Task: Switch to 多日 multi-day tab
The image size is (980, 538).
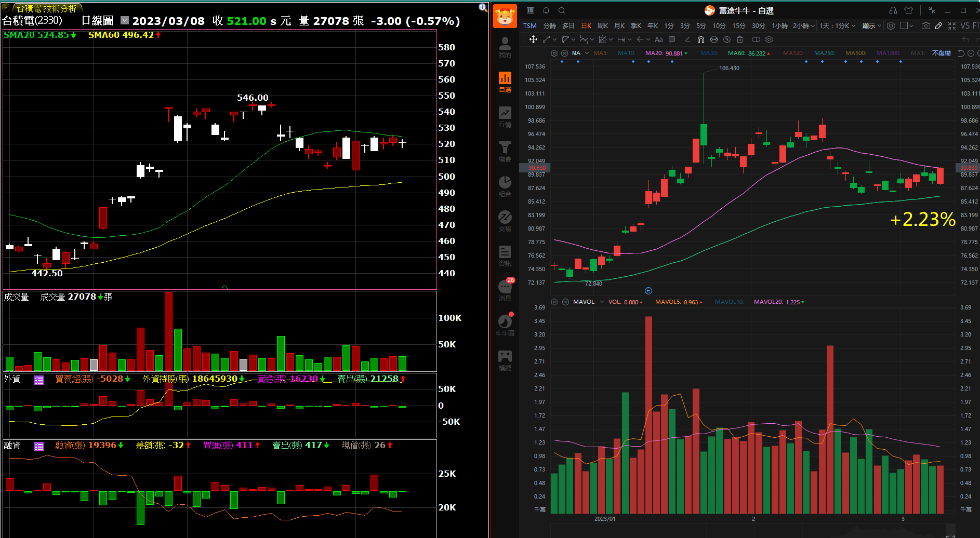Action: click(568, 25)
